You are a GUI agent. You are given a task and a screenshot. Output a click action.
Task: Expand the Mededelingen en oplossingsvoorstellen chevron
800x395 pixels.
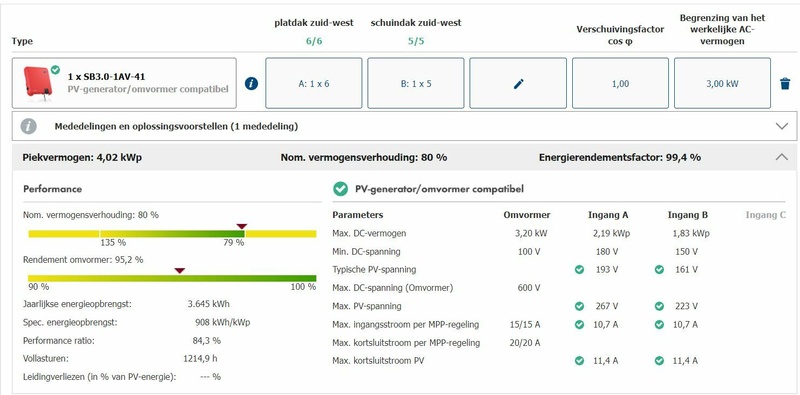(781, 126)
